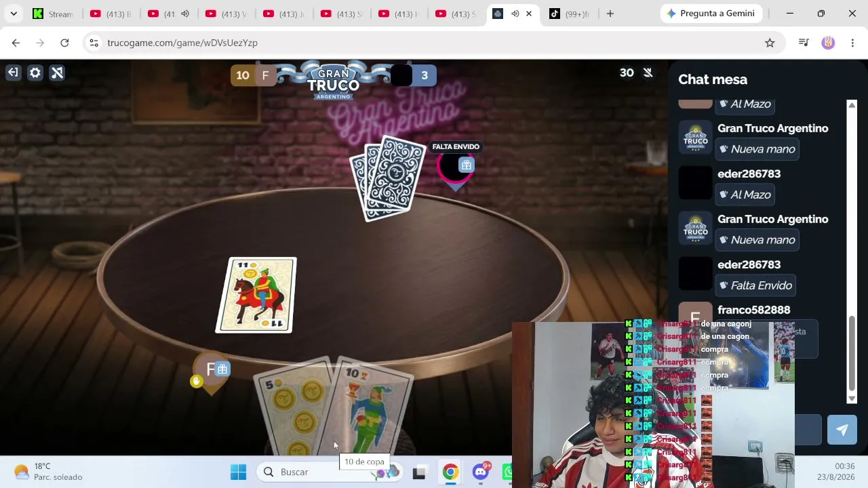Click the crossed-swords icon beside the settings gear
The height and width of the screenshot is (488, 868).
(x=58, y=73)
